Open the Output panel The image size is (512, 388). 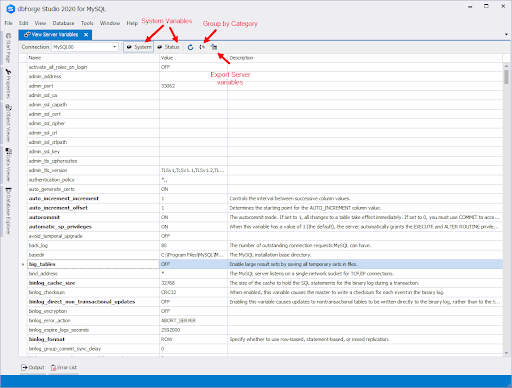(x=33, y=367)
